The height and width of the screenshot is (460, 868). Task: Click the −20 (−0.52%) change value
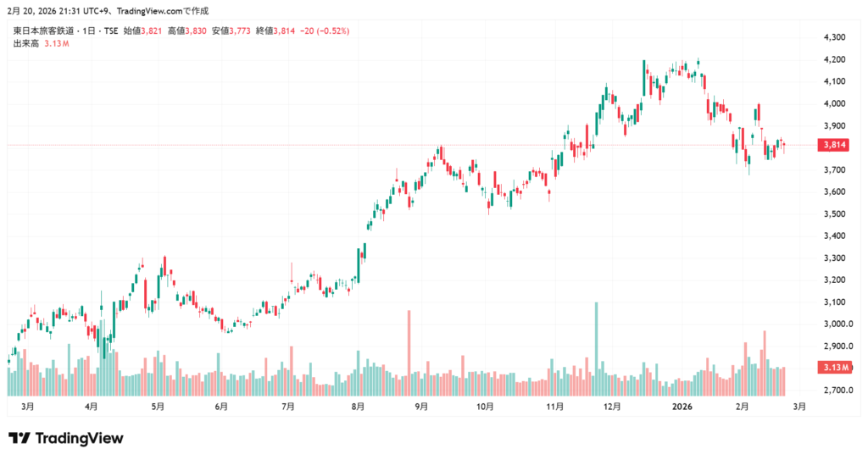coord(324,30)
